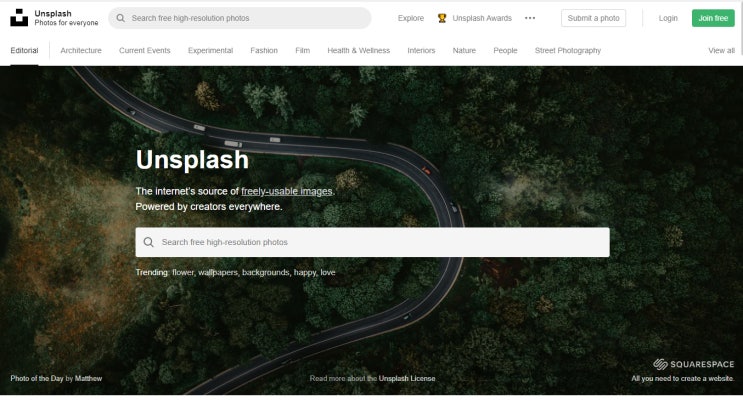Click the magnifier icon in hero search box
Viewport: 743px width, 410px height.
148,242
